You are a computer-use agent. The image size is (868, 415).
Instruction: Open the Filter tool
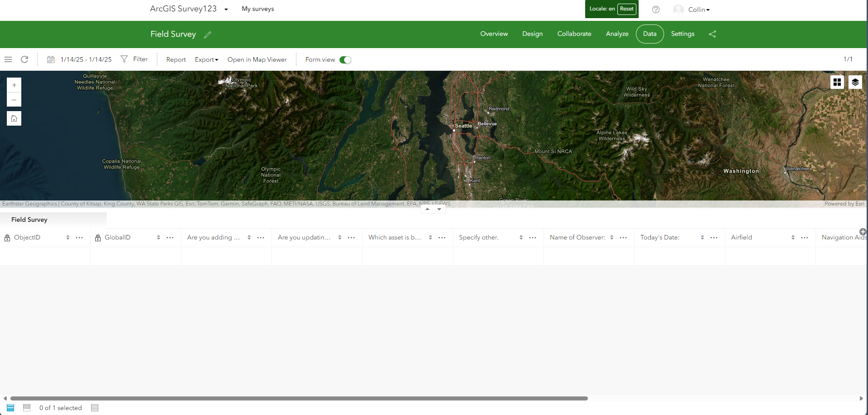point(134,59)
